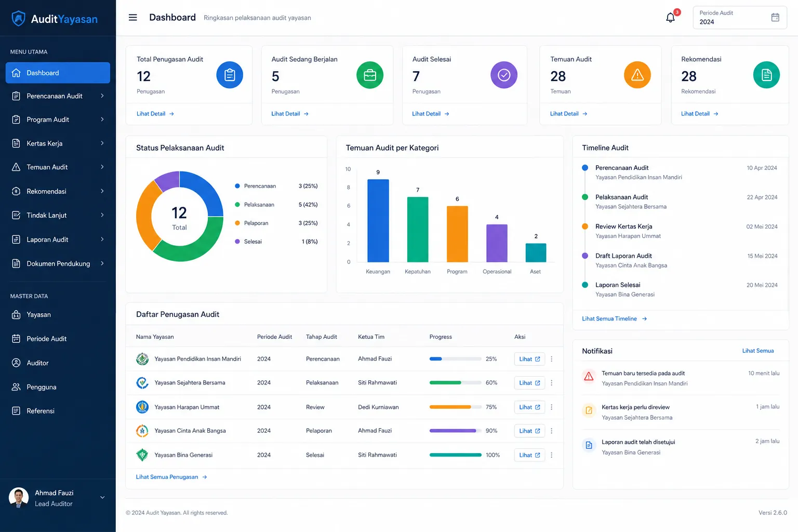The height and width of the screenshot is (532, 798).
Task: Click the Total Penugasan Audit clipboard icon
Action: coord(230,75)
